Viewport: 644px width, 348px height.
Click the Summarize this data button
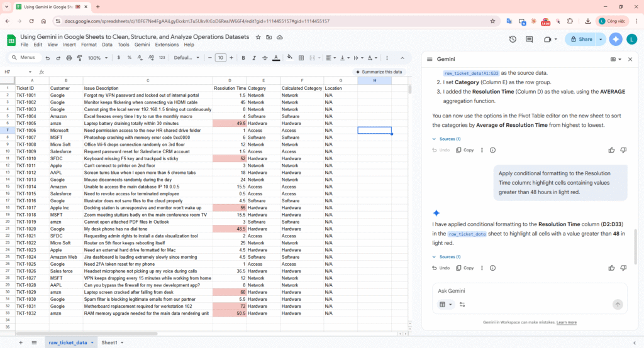click(x=378, y=72)
